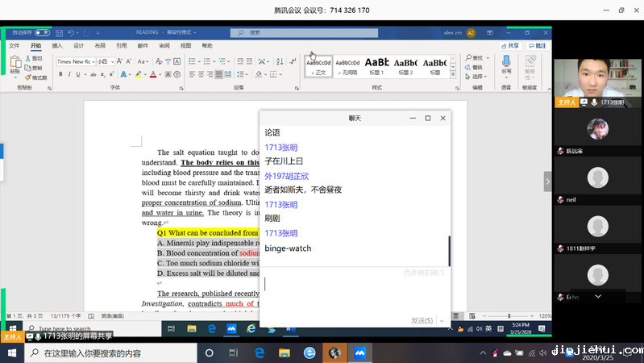Switch to the Review (审阅) tab
The width and height of the screenshot is (644, 363).
point(164,46)
